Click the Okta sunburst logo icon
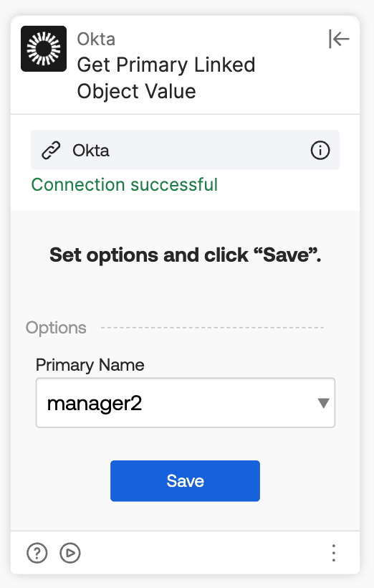 coord(44,49)
